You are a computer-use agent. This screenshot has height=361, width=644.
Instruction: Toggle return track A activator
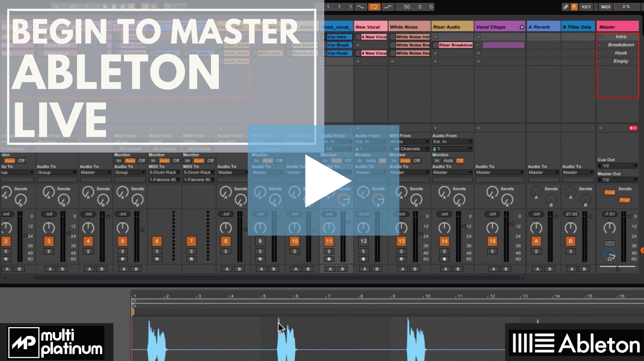pos(536,241)
